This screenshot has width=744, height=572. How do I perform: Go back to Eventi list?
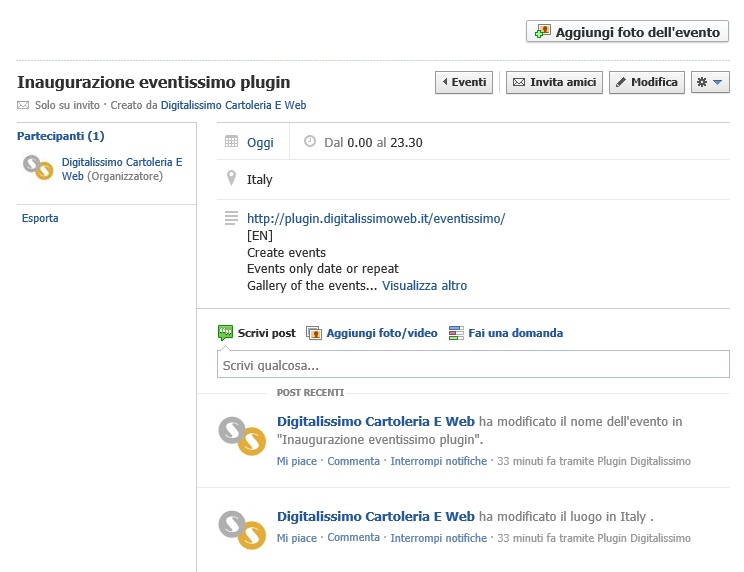464,83
